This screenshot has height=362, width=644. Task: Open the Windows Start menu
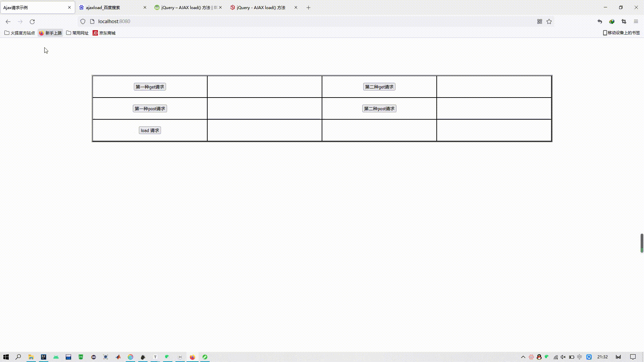click(6, 357)
